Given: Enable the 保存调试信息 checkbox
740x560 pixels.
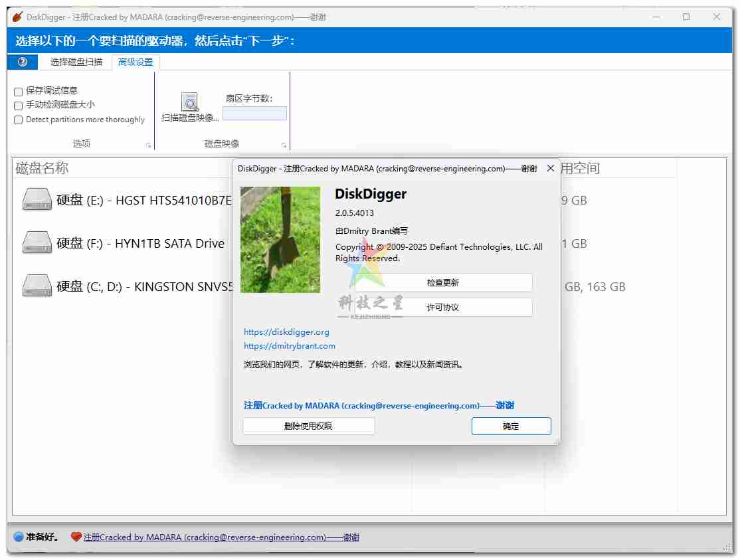Looking at the screenshot, I should click(19, 92).
